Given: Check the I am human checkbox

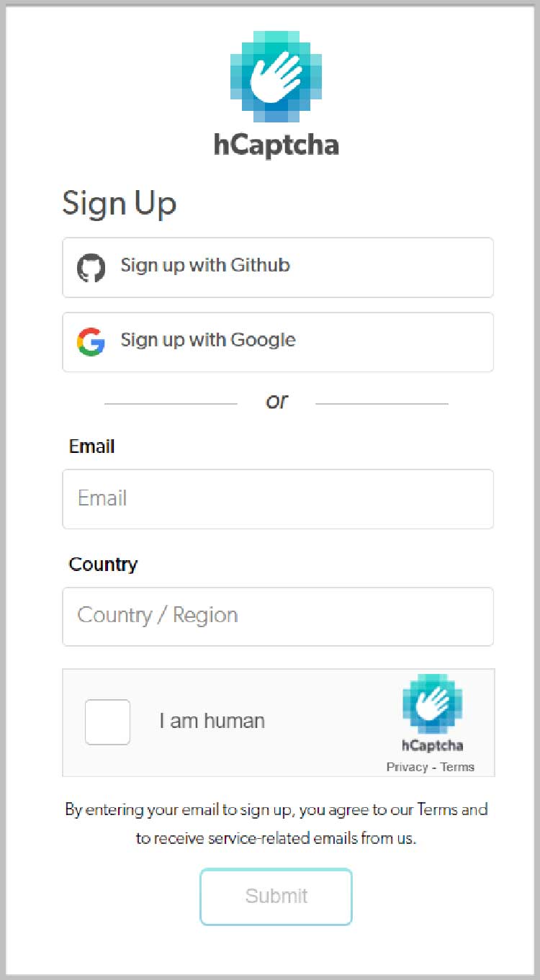Looking at the screenshot, I should click(x=108, y=721).
